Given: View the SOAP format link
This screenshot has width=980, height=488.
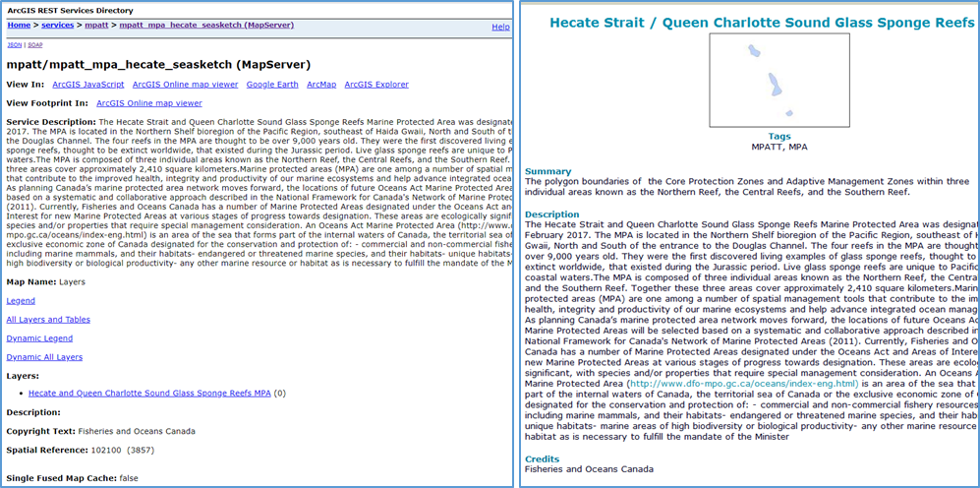Looking at the screenshot, I should (35, 45).
